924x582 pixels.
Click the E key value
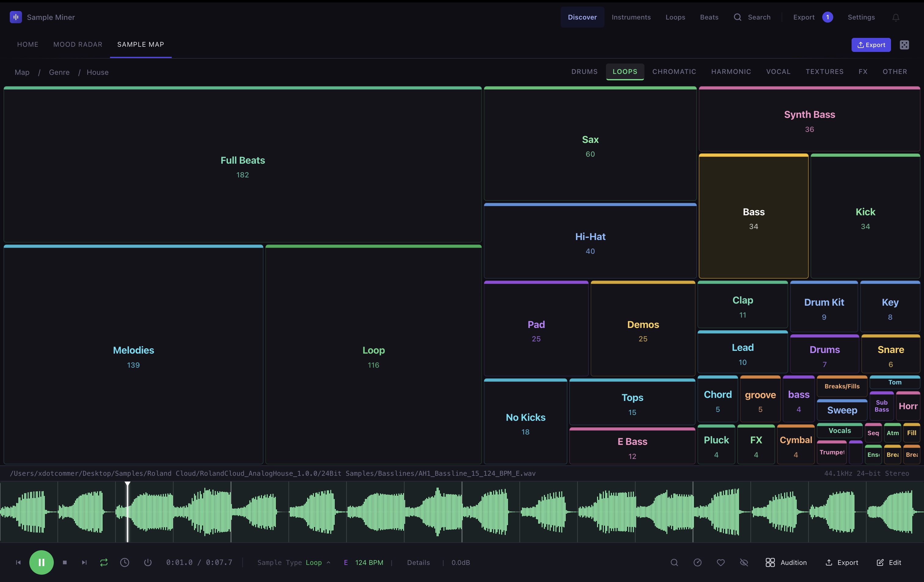[346, 562]
